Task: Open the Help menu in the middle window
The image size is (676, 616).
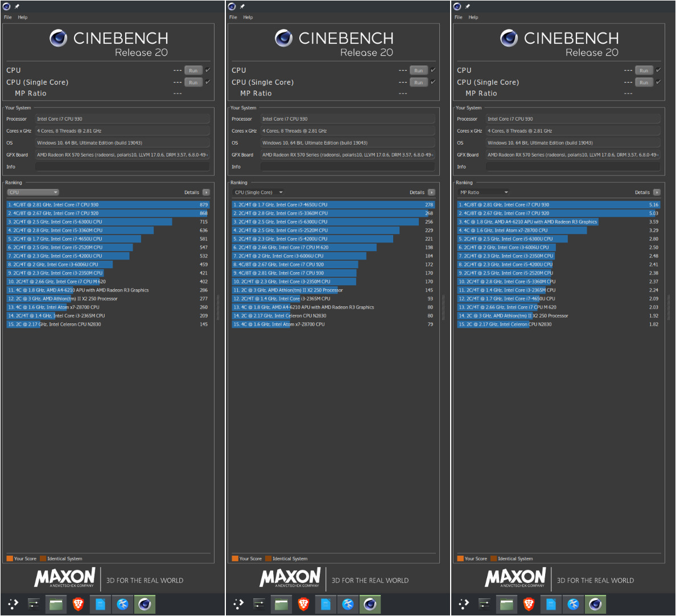Action: pyautogui.click(x=248, y=17)
